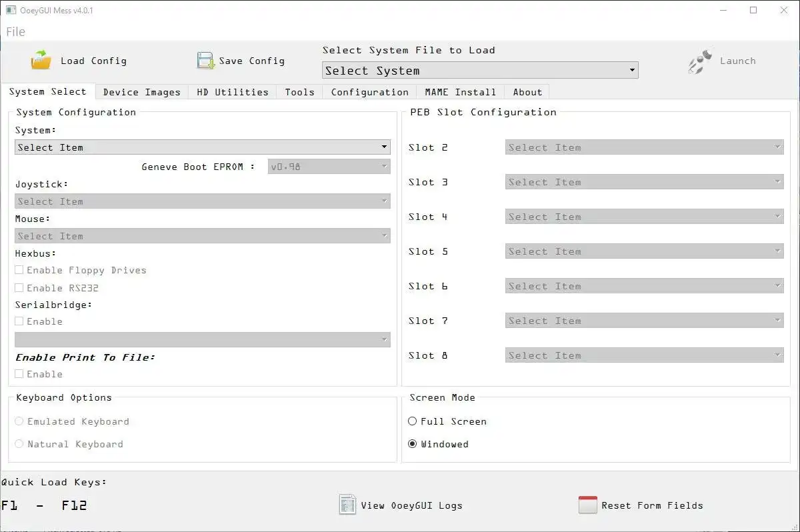Switch to the Tools tab
Image resolution: width=800 pixels, height=532 pixels.
300,92
